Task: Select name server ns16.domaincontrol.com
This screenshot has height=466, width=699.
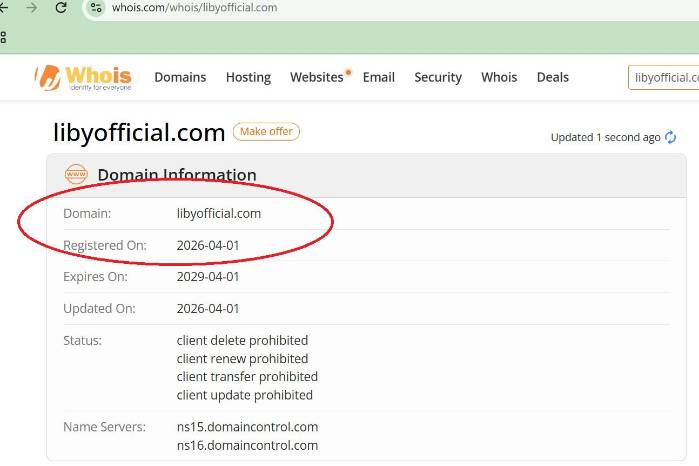Action: pos(247,445)
